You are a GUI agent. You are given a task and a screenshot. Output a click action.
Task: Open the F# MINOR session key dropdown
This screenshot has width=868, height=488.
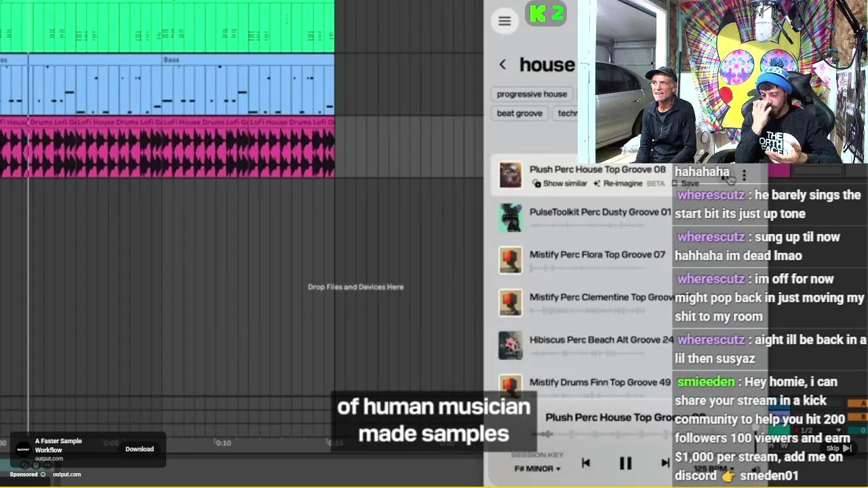pos(538,469)
